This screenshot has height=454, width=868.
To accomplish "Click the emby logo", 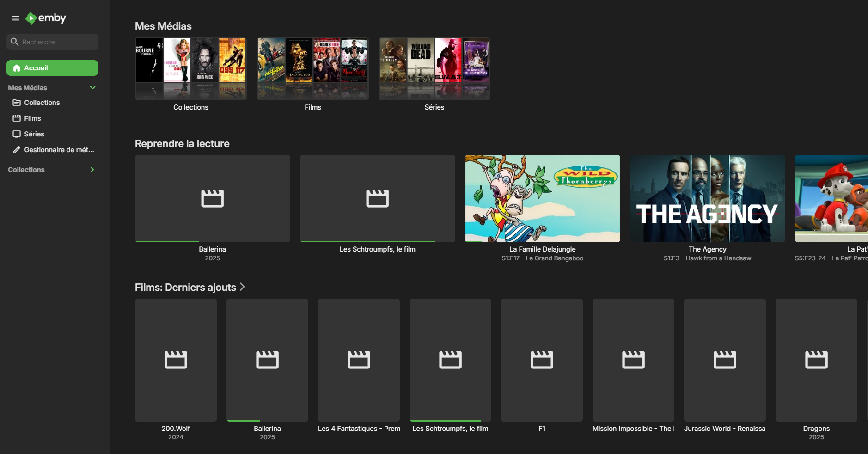I will 45,18.
